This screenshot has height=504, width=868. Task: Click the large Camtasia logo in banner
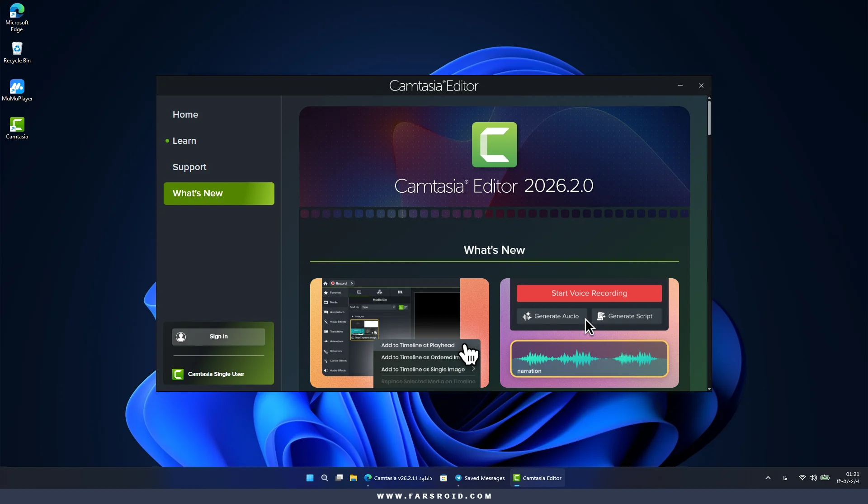(494, 145)
